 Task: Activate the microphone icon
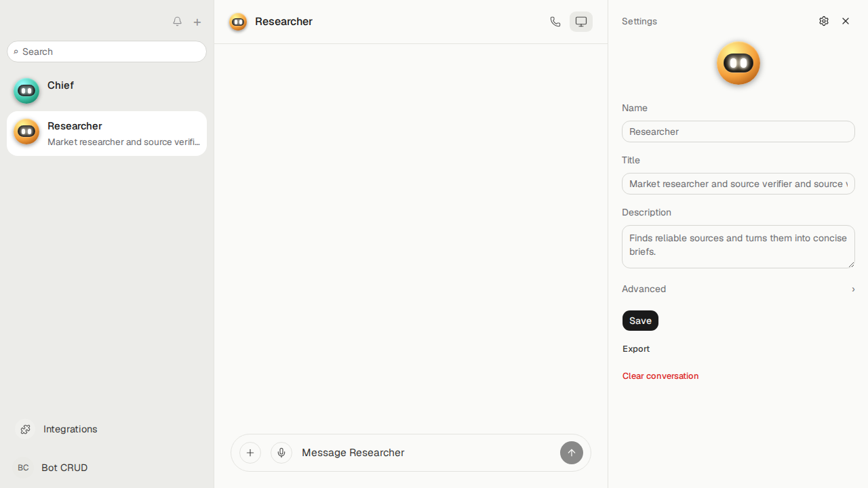point(281,453)
